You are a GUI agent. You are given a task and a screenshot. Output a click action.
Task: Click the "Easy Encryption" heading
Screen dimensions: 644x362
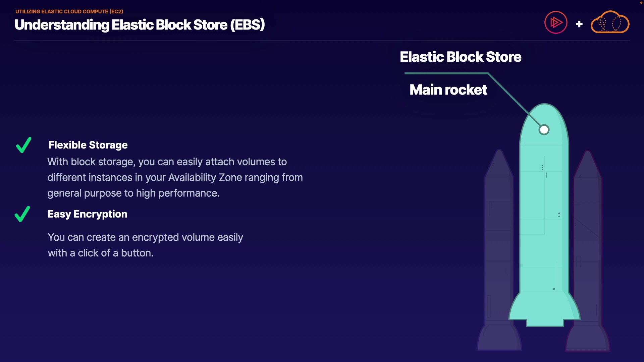click(x=88, y=214)
